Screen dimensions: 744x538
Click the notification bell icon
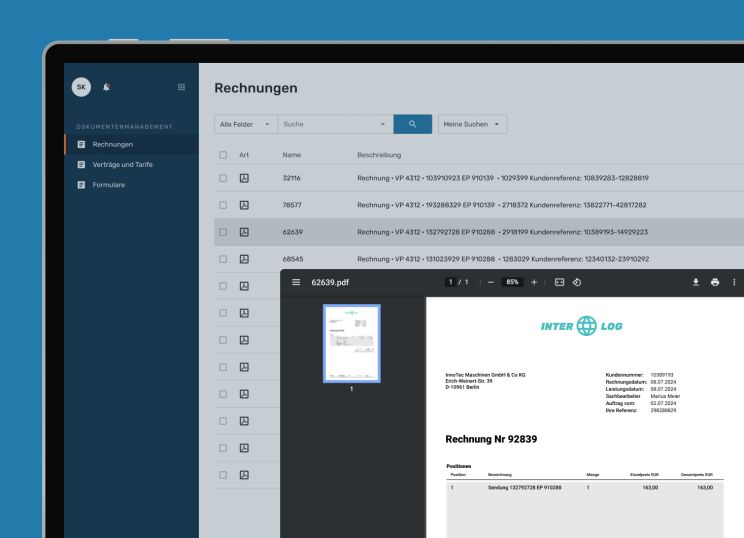[x=107, y=87]
